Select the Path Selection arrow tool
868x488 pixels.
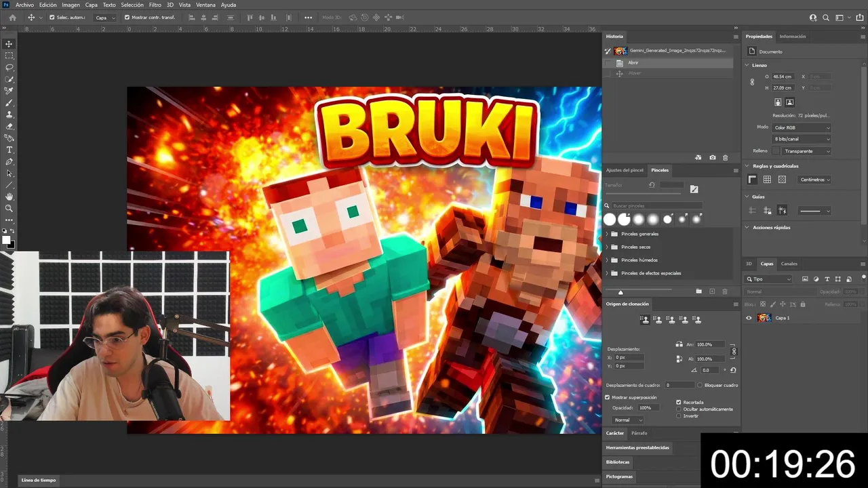coord(9,174)
